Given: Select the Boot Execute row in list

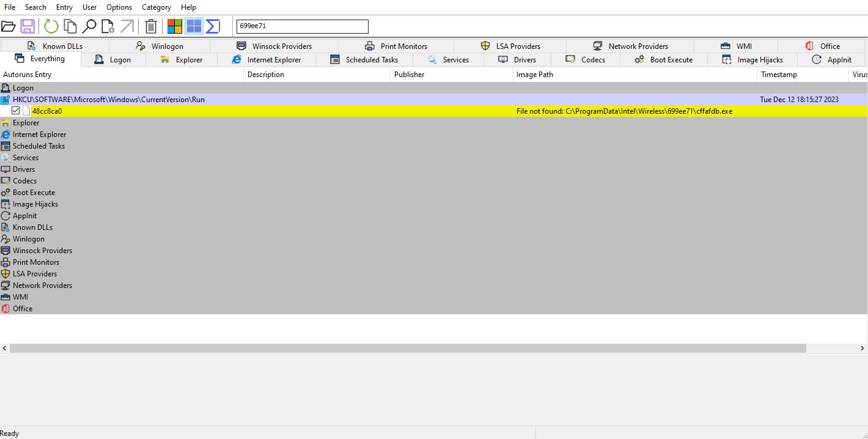Looking at the screenshot, I should tap(433, 192).
